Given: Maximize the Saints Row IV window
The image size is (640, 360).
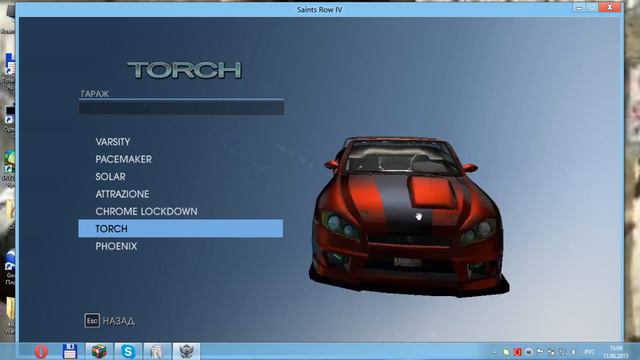Looking at the screenshot, I should [592, 7].
